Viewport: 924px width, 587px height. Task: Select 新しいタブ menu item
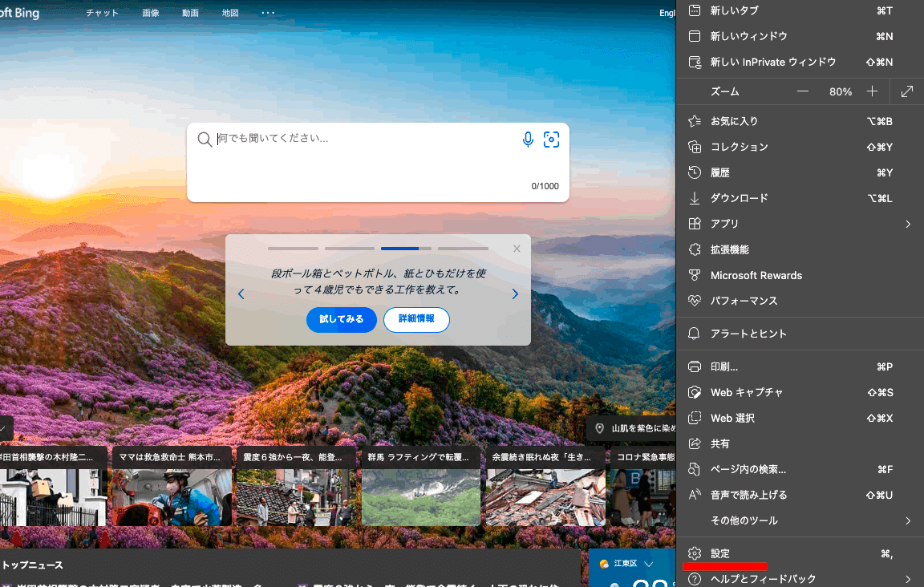pos(800,10)
